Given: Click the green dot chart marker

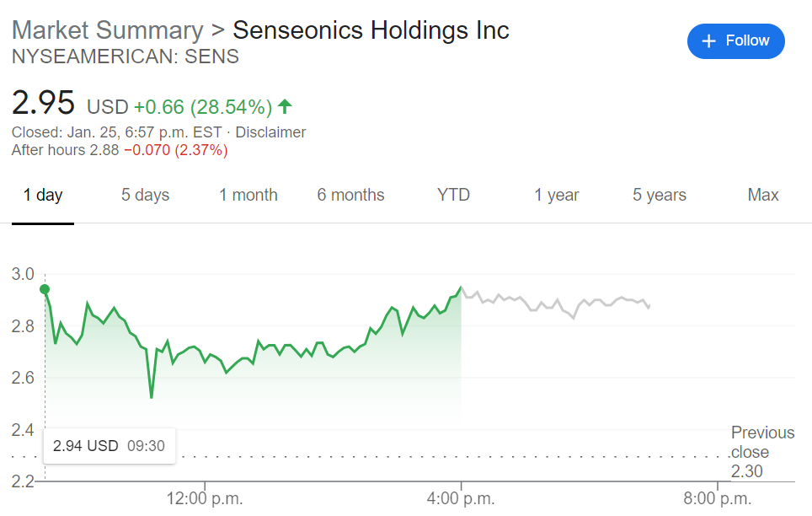Looking at the screenshot, I should pos(45,290).
